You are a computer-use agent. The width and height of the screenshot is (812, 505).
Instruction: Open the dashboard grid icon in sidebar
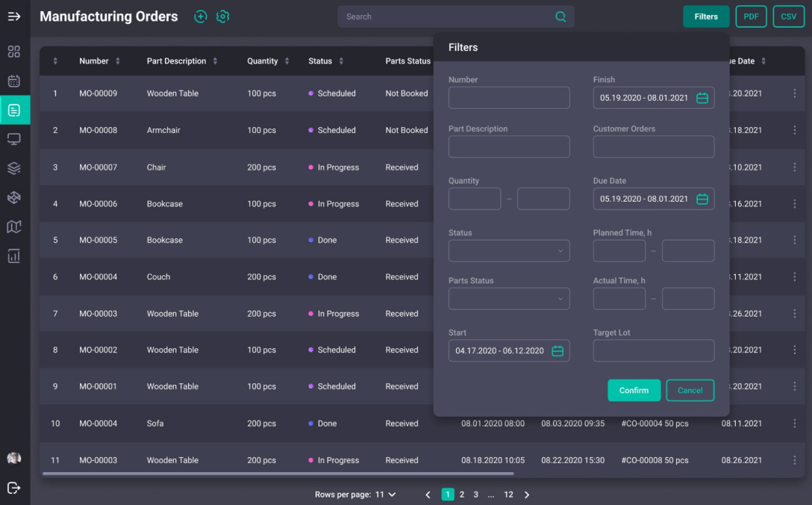coord(14,52)
